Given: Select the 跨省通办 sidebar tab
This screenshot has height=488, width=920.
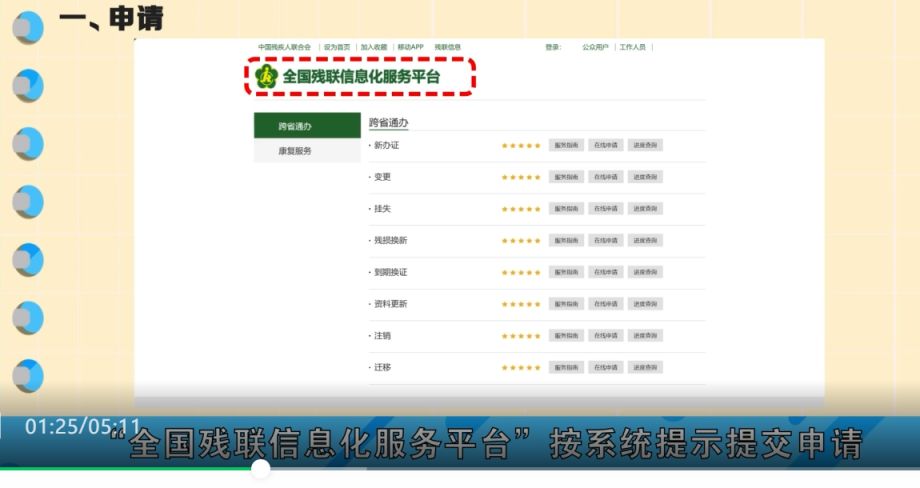Looking at the screenshot, I should point(307,126).
